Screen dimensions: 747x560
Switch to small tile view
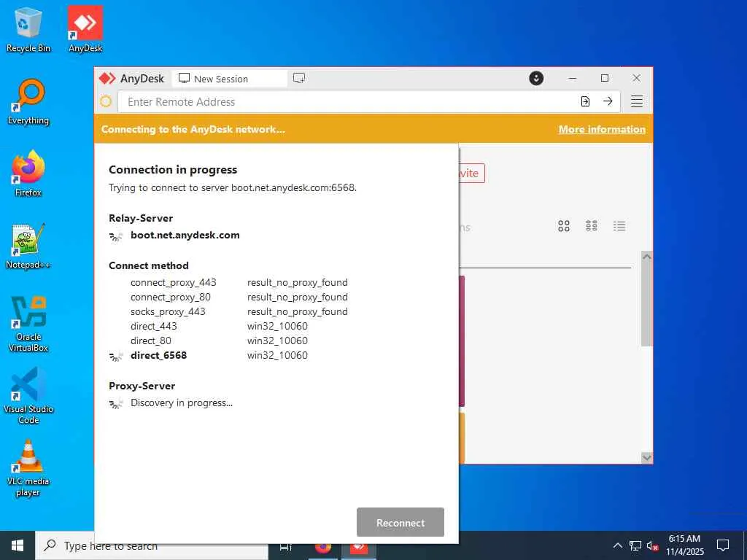coord(592,226)
